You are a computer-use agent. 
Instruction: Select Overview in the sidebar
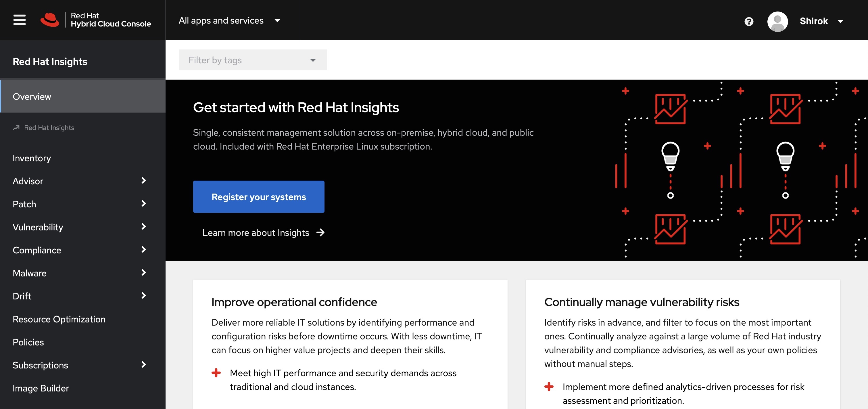[x=32, y=96]
